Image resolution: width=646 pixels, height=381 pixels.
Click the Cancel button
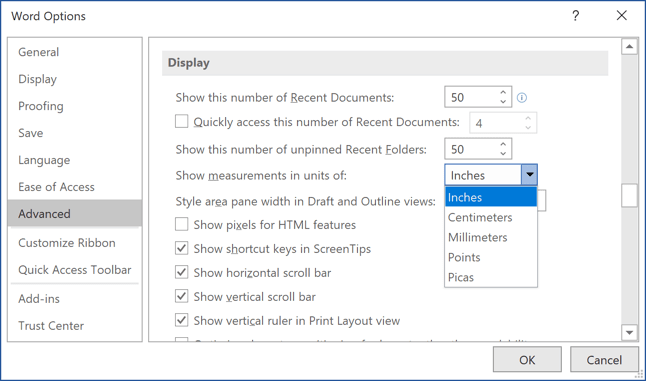pyautogui.click(x=604, y=360)
